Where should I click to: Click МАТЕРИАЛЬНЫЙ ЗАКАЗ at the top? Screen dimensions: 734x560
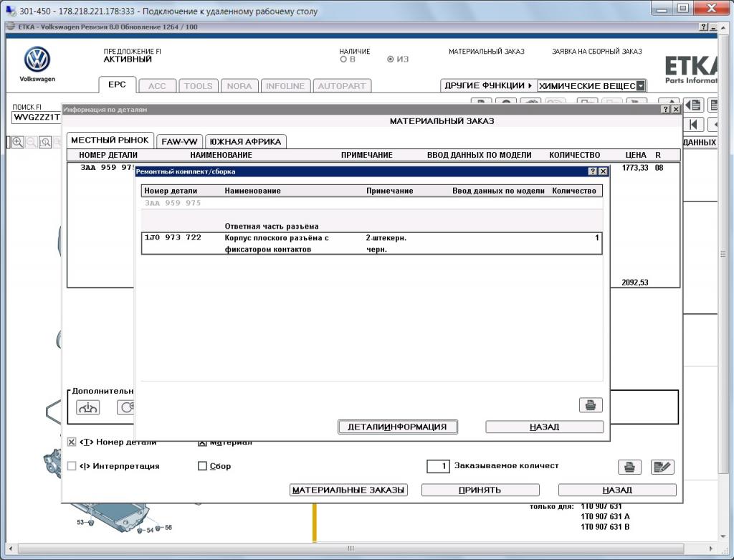pyautogui.click(x=487, y=52)
